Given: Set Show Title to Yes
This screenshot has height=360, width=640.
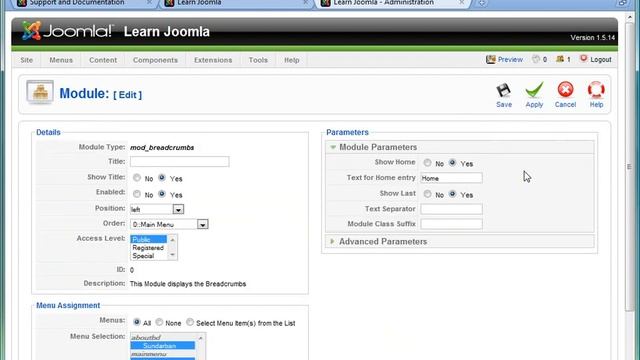Looking at the screenshot, I should (162, 178).
